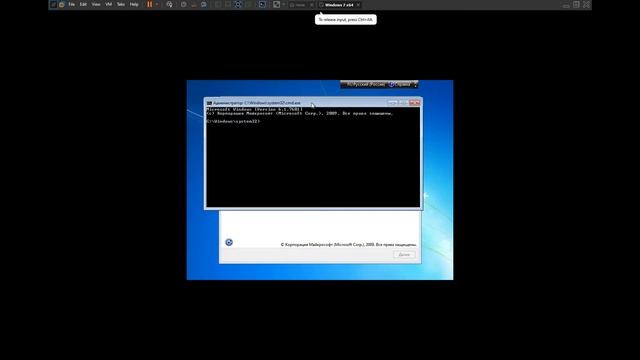
Task: Minimize the cmd.exe window
Action: (x=393, y=103)
